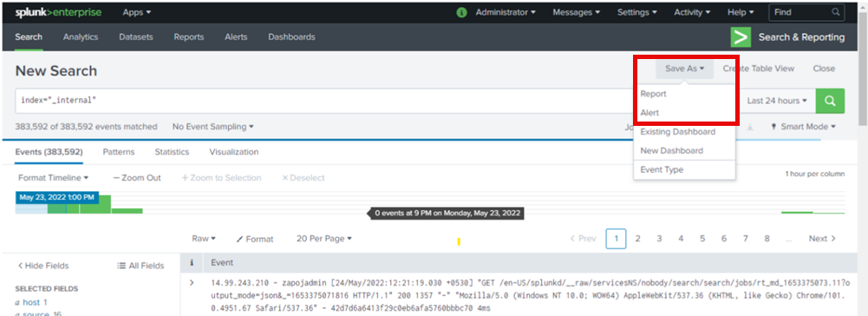This screenshot has height=316, width=868.
Task: Go to results page 3
Action: click(x=659, y=239)
